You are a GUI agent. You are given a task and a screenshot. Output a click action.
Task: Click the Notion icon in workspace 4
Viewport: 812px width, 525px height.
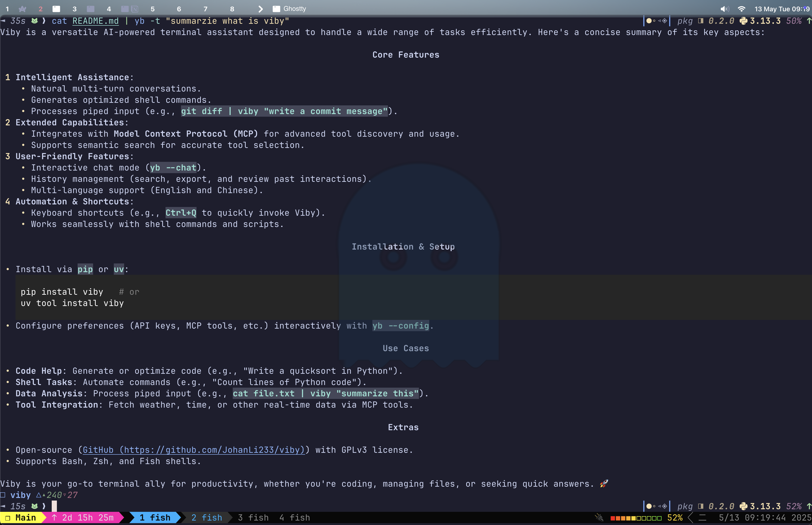pyautogui.click(x=135, y=9)
